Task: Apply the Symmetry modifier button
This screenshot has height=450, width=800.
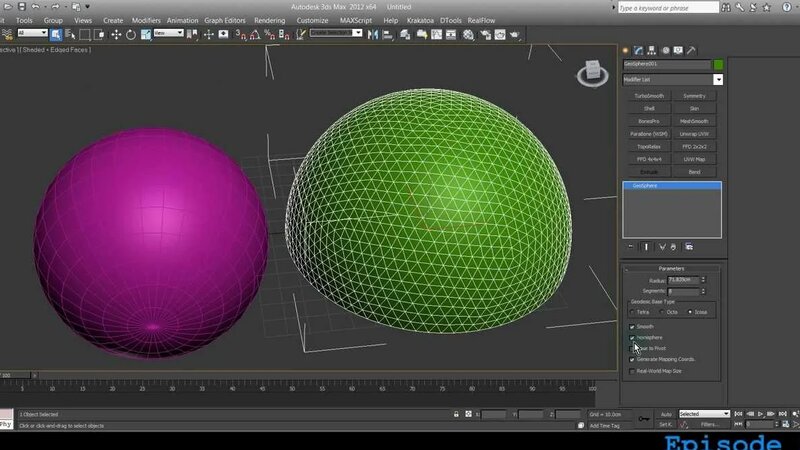Action: pos(694,96)
